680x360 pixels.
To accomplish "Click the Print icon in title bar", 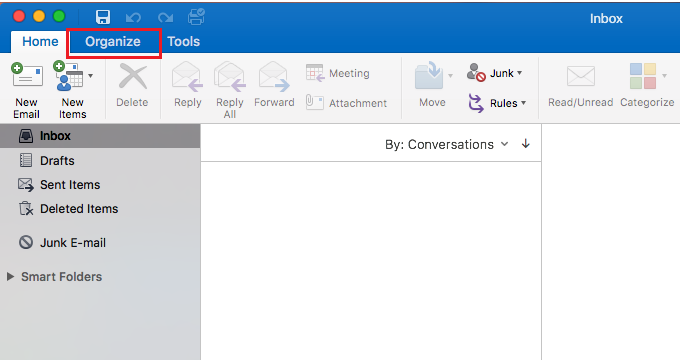I will coord(196,17).
